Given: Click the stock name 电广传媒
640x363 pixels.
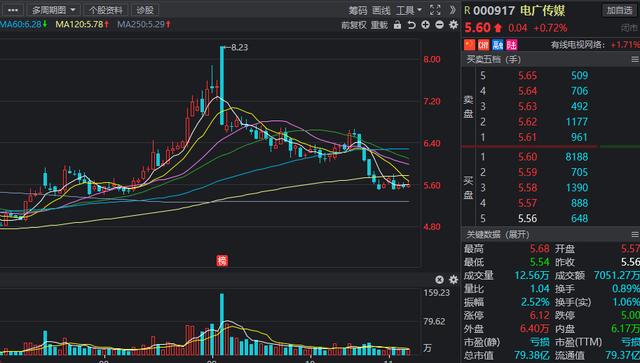Looking at the screenshot, I should click(542, 10).
